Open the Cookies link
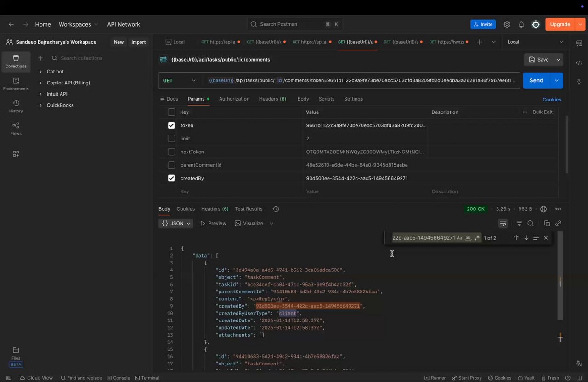Image resolution: width=588 pixels, height=382 pixels. (551, 100)
